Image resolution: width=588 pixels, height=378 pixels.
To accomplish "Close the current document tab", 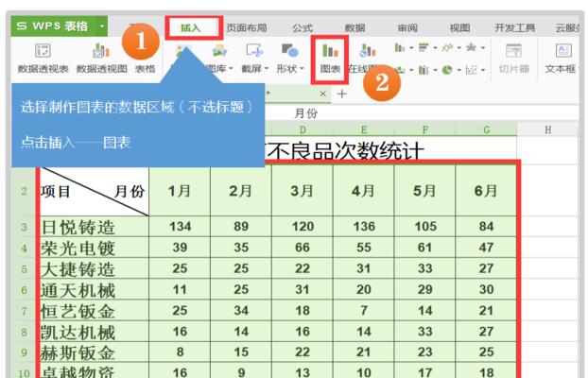I will pyautogui.click(x=323, y=94).
